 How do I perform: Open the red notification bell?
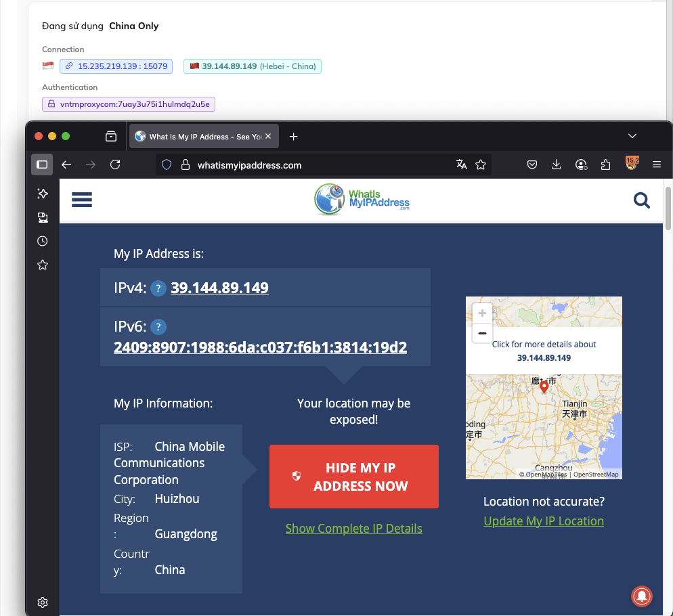click(x=642, y=595)
